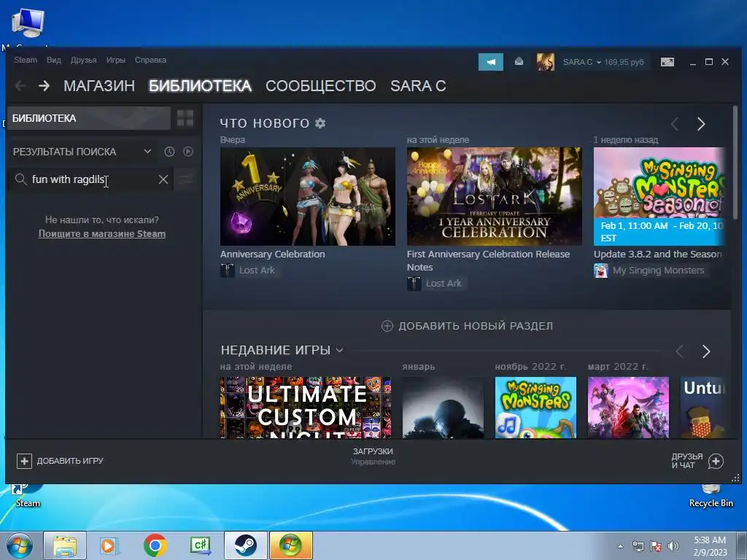
Task: Go back with the left arrow
Action: [x=20, y=86]
